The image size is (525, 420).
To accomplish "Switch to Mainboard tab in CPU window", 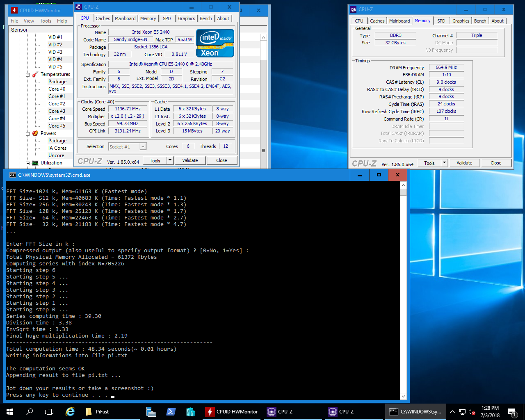I will point(125,18).
